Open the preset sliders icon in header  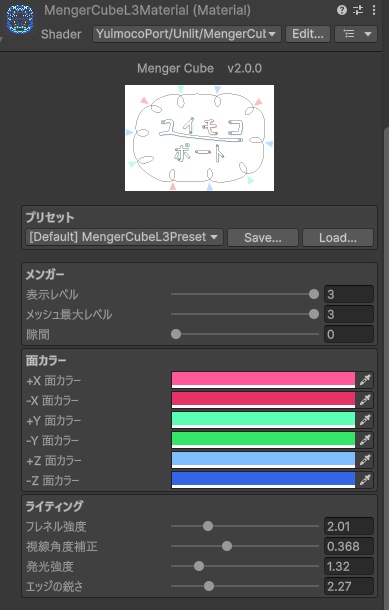pos(358,10)
